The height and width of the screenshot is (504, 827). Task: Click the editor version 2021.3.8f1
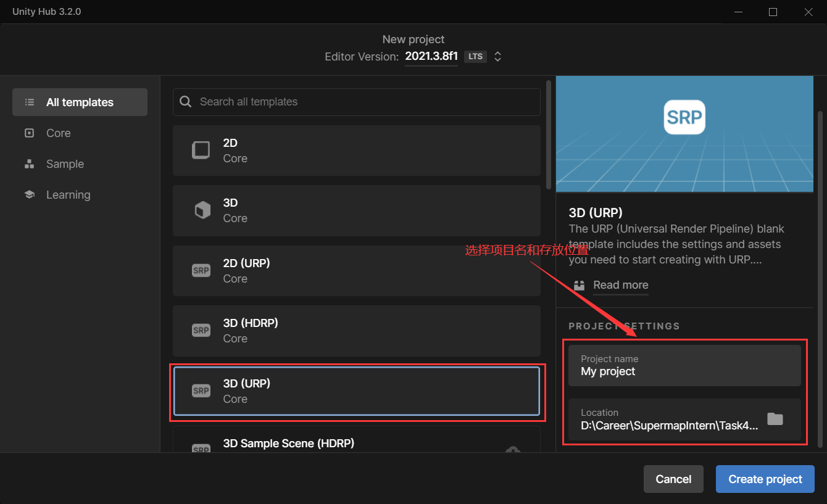431,57
